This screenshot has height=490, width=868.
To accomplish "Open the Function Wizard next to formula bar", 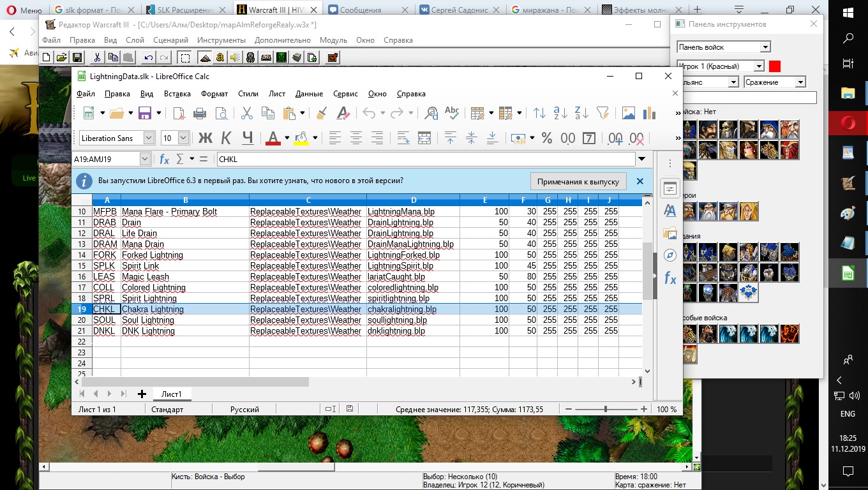I will click(x=164, y=160).
